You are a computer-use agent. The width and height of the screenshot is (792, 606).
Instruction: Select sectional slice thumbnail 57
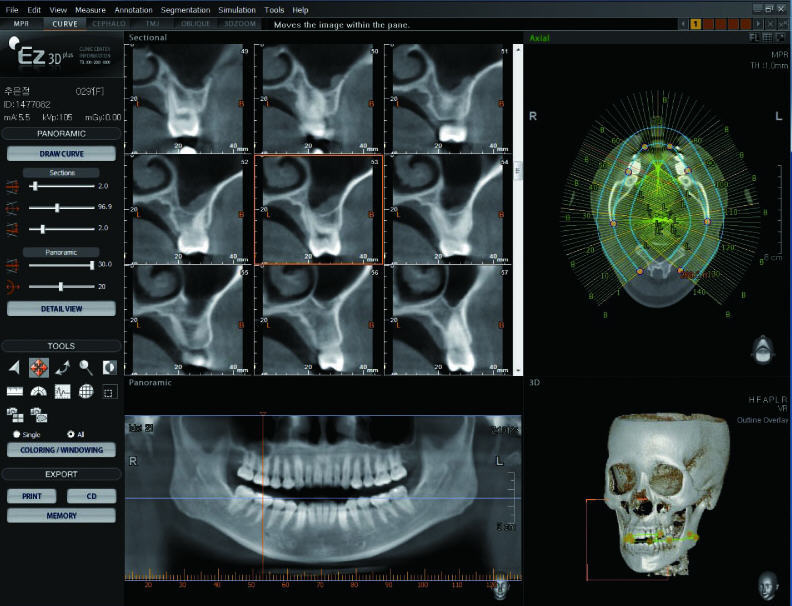coord(448,320)
